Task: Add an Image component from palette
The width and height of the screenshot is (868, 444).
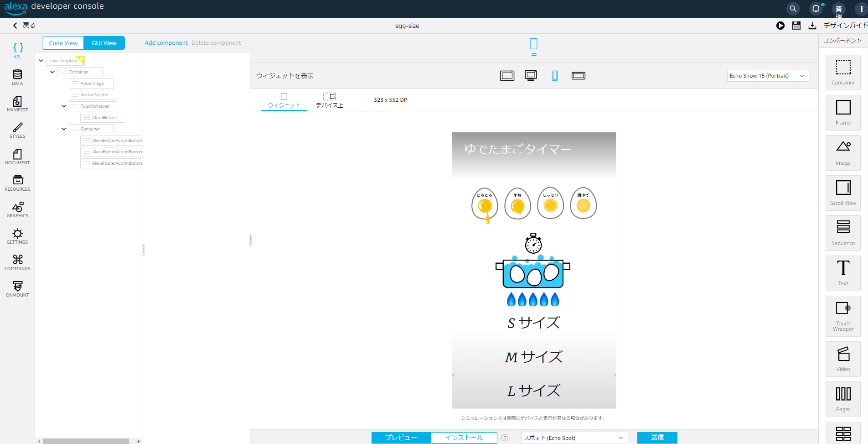Action: (843, 153)
